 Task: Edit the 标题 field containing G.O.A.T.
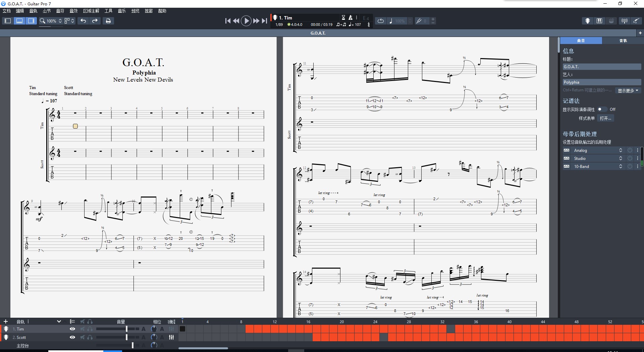click(602, 67)
